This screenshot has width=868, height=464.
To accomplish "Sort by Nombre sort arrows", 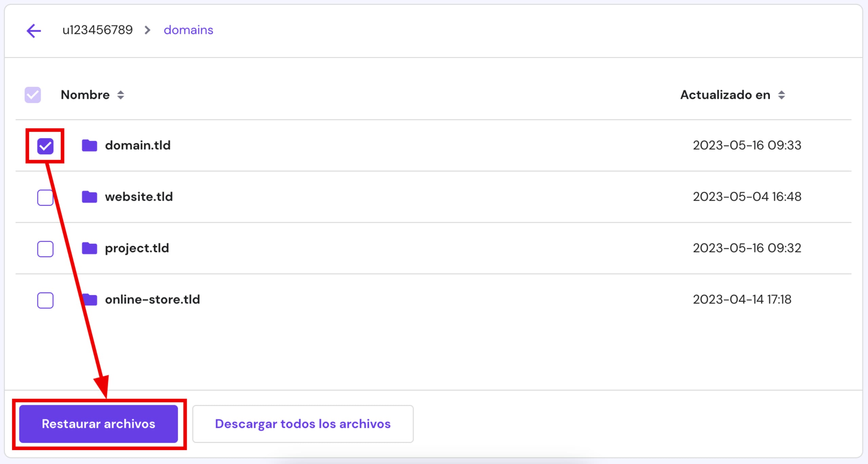I will pos(121,95).
